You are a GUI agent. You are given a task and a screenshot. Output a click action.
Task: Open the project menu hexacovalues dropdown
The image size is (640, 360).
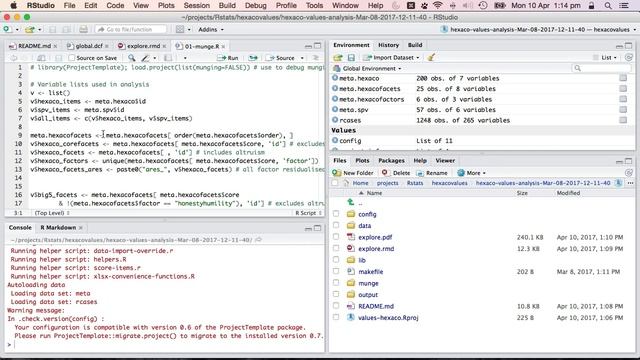pos(538,29)
